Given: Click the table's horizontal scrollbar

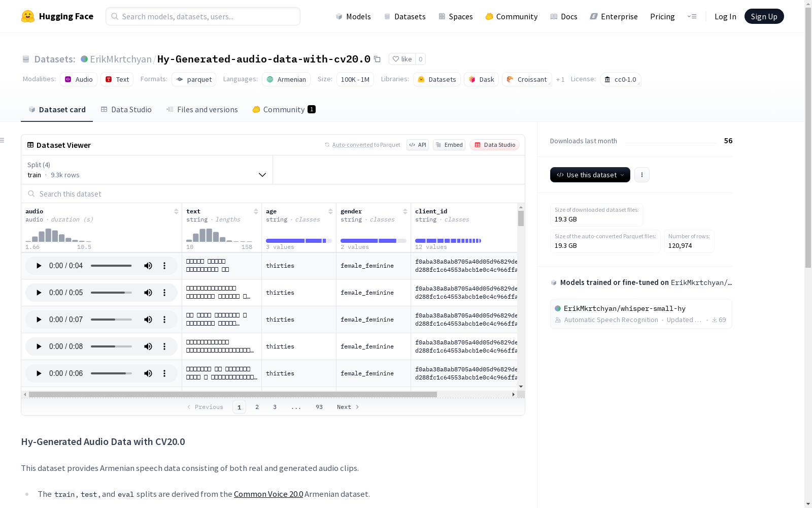Looking at the screenshot, I should 233,394.
